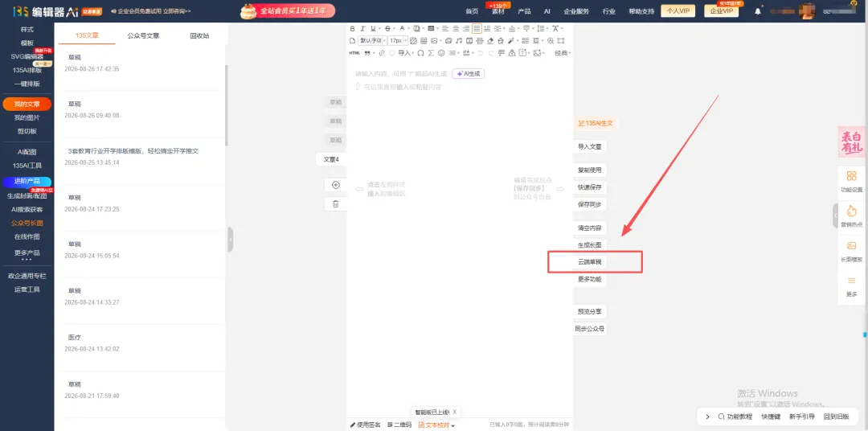Select the 文章4 article tab

pos(331,159)
